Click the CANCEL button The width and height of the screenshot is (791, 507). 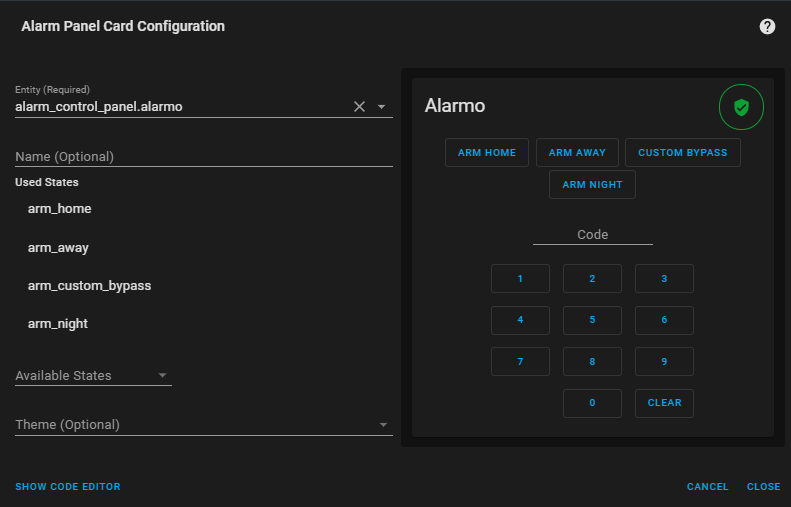(x=707, y=487)
